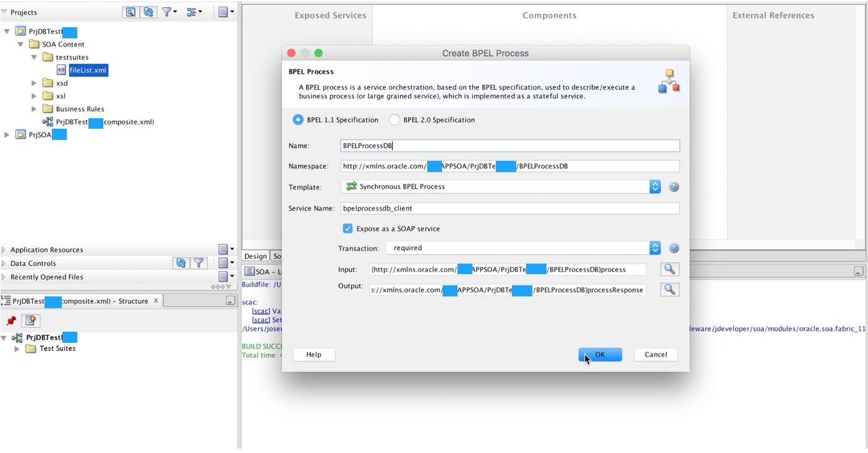Select fileList.xml in Projects tree
This screenshot has height=453, width=868.
pos(88,70)
